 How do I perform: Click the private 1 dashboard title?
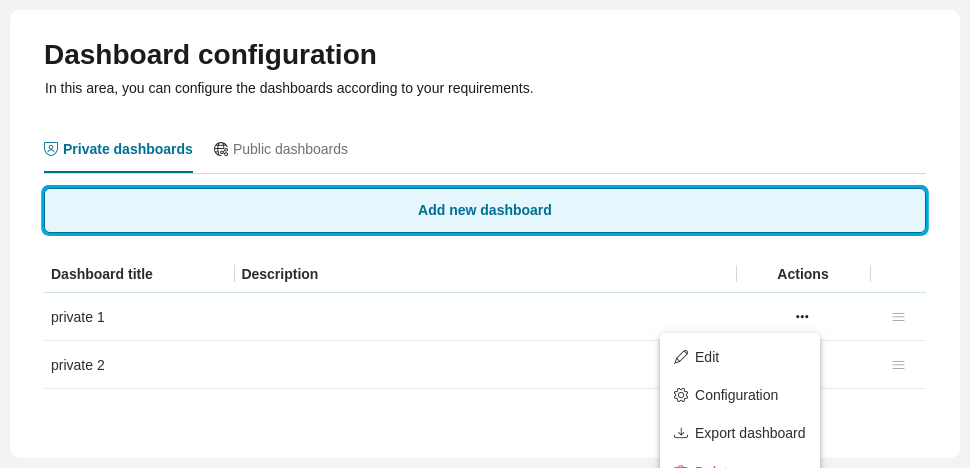(78, 317)
